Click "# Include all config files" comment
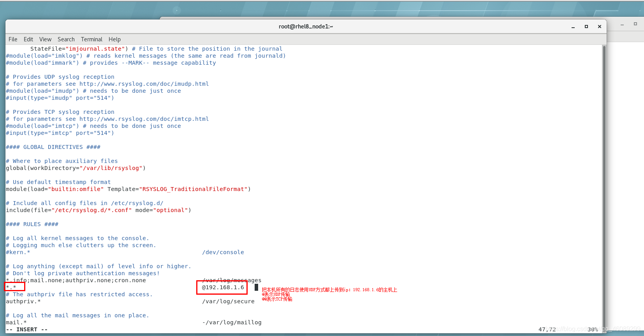The width and height of the screenshot is (644, 336). tap(84, 203)
